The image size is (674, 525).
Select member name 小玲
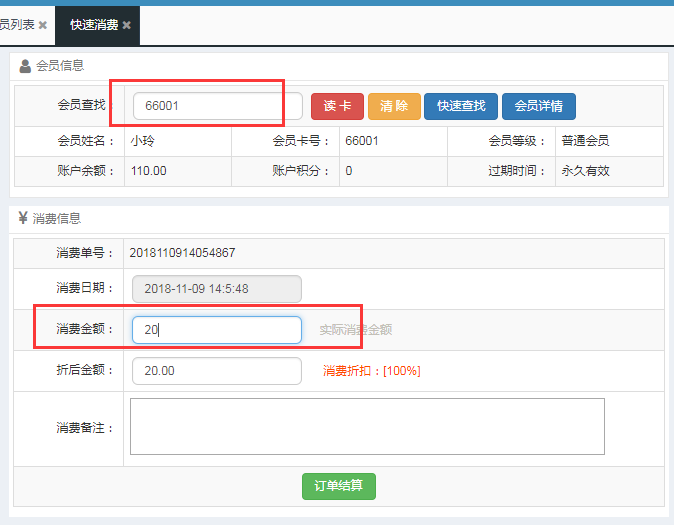point(143,141)
